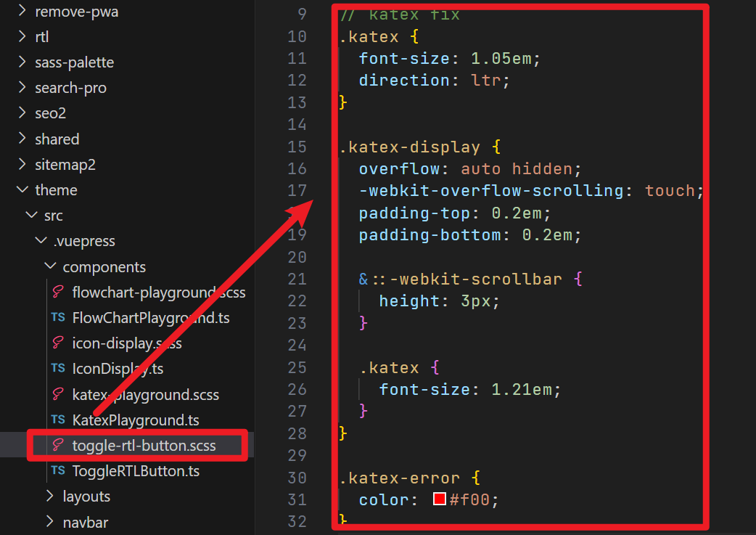Collapse the .vuepress folder chevron
Viewport: 756px width, 535px height.
41,240
